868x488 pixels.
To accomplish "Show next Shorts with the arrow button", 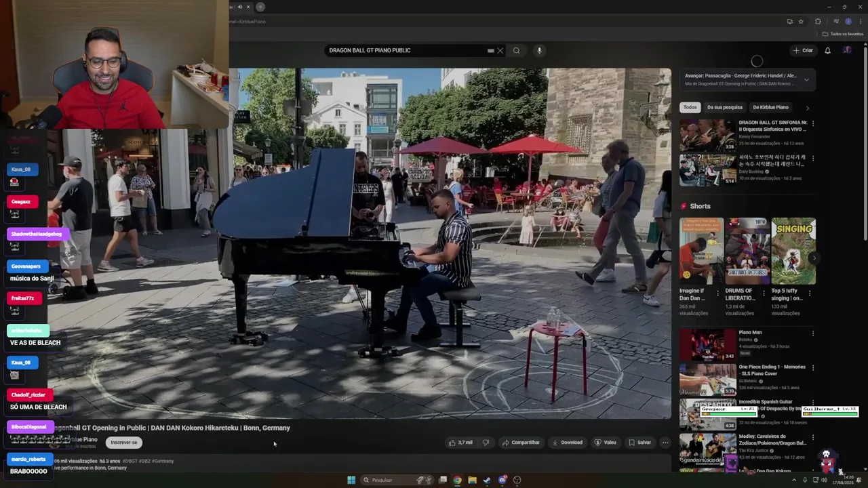I will tap(814, 258).
